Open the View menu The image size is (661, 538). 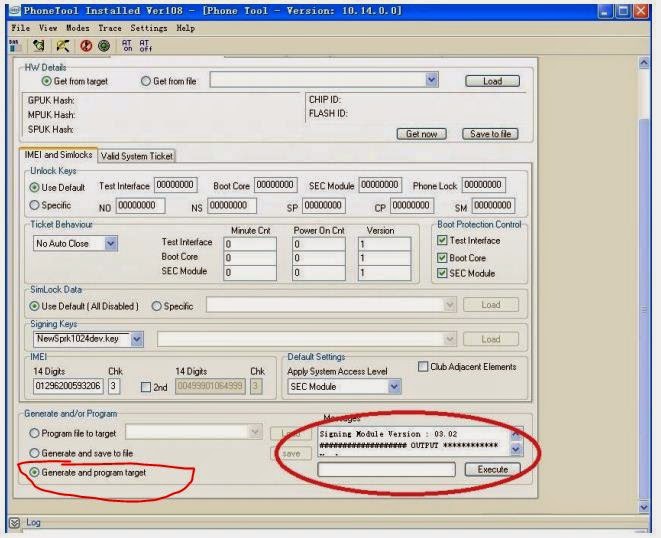click(48, 28)
